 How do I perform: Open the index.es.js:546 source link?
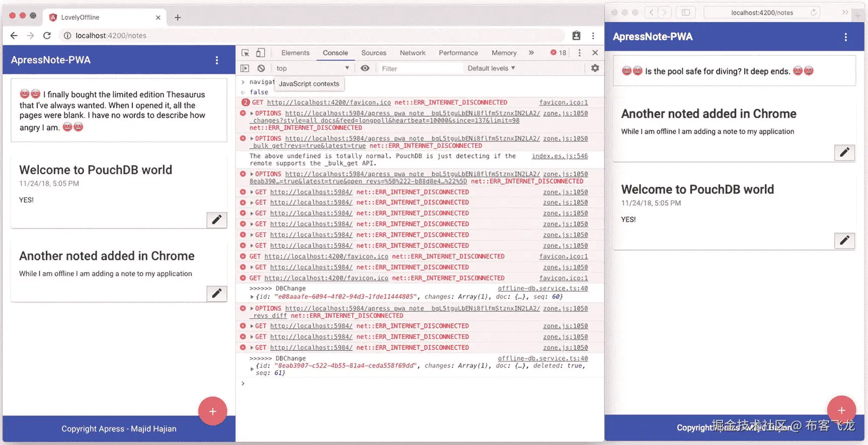pyautogui.click(x=560, y=156)
